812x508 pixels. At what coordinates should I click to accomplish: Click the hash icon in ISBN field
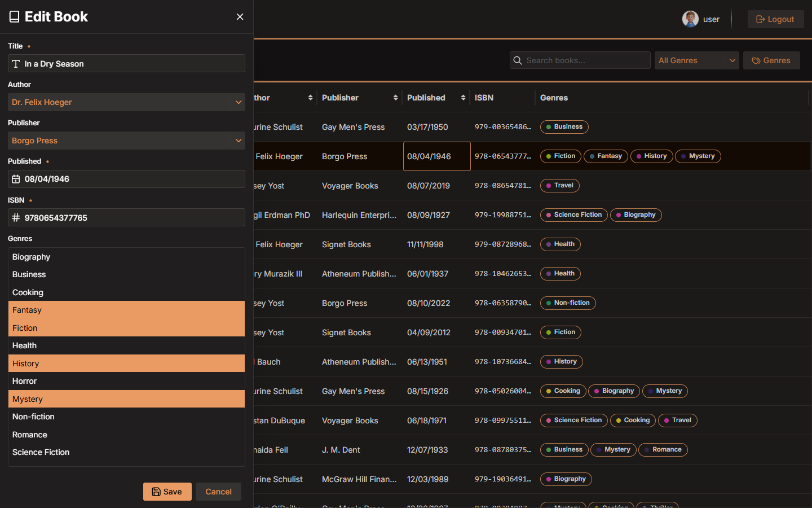point(16,218)
